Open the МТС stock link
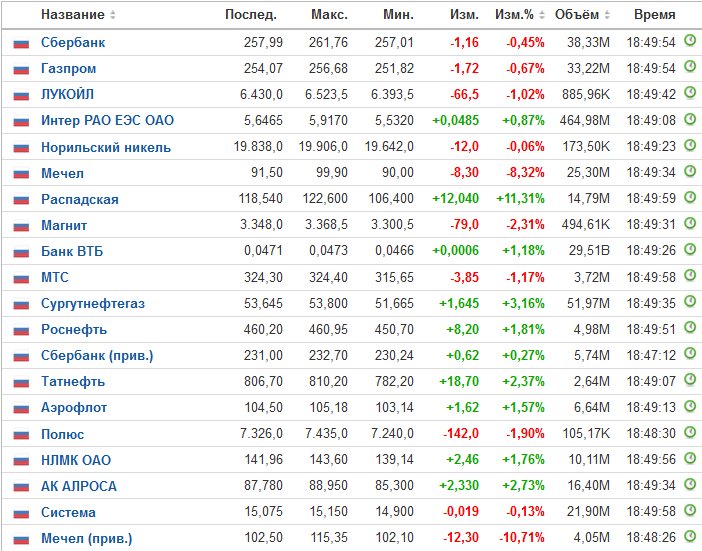This screenshot has width=702, height=551. [x=55, y=277]
